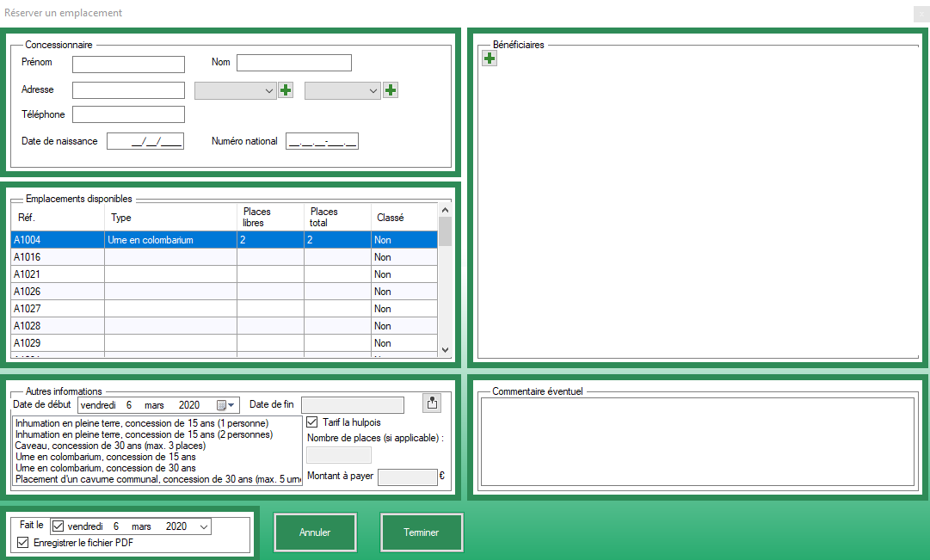This screenshot has height=560, width=930.
Task: Click green plus after second address dropdown
Action: tap(390, 90)
